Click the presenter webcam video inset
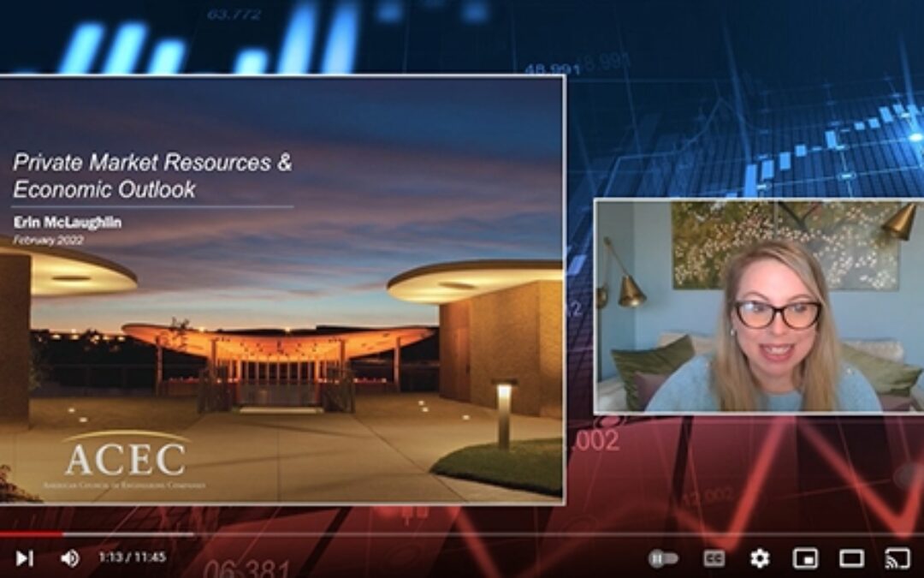The image size is (924, 578). click(x=758, y=307)
